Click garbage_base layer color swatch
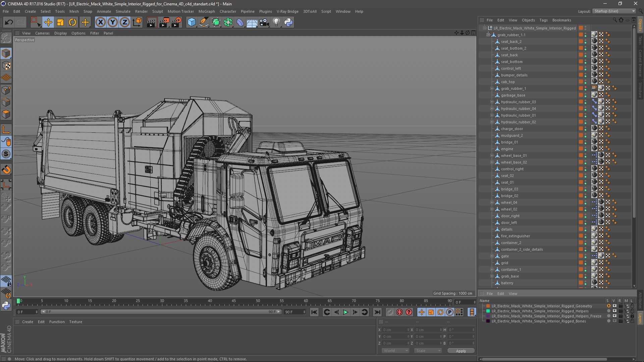The image size is (644, 362). point(581,95)
